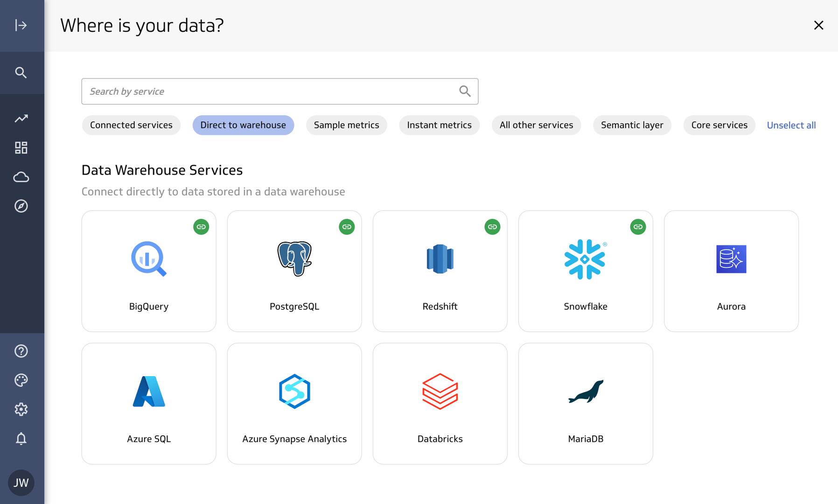Click the Connect directly to data description
The image size is (838, 504).
[213, 192]
